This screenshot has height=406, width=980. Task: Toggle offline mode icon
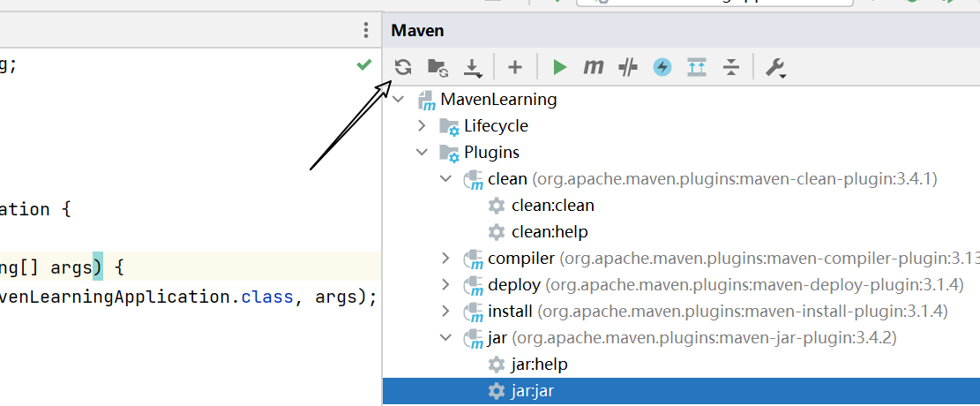(x=627, y=67)
